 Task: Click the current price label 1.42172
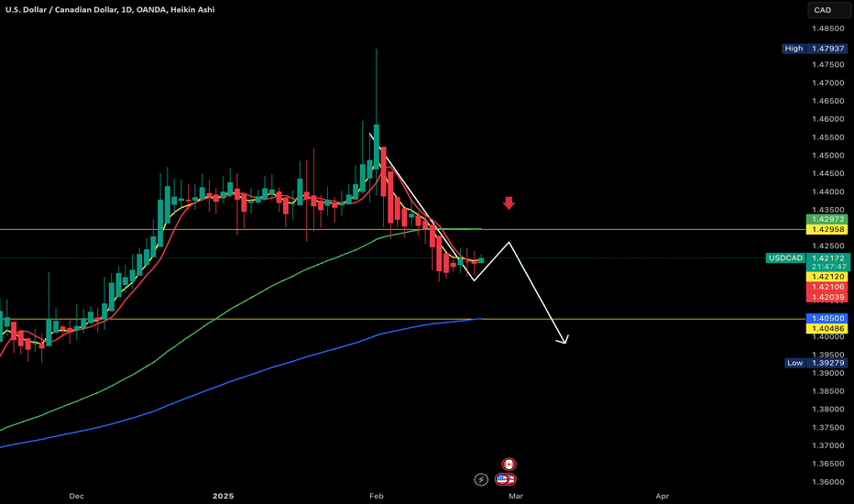pos(827,257)
